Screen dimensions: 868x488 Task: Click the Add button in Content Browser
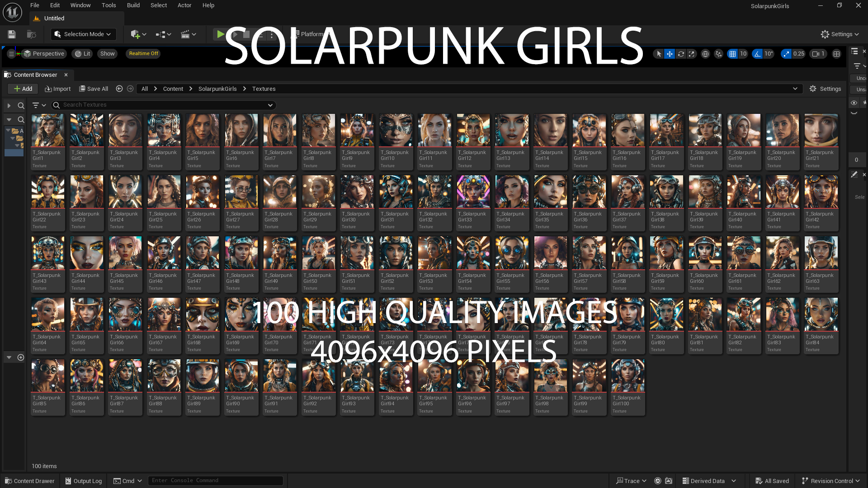23,89
